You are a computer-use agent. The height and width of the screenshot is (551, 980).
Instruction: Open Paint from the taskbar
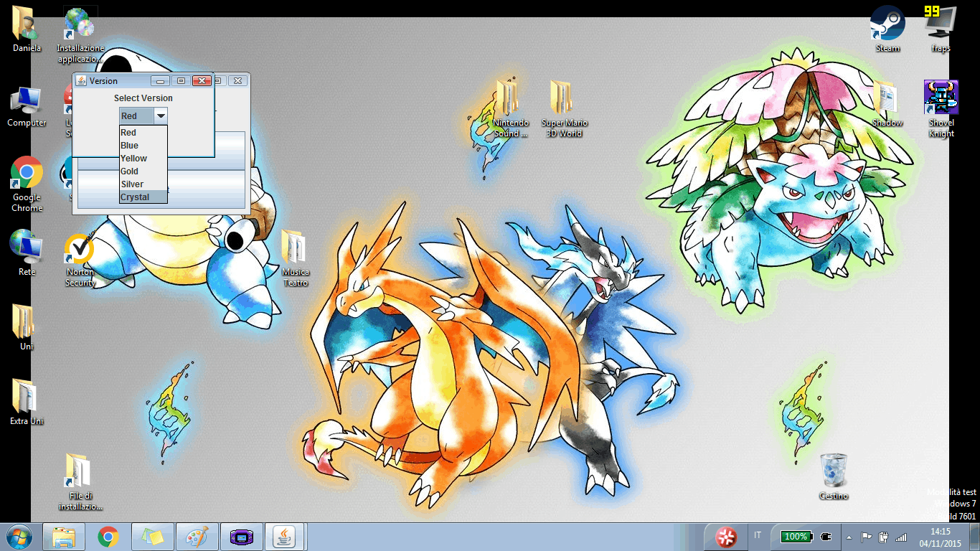pyautogui.click(x=197, y=537)
